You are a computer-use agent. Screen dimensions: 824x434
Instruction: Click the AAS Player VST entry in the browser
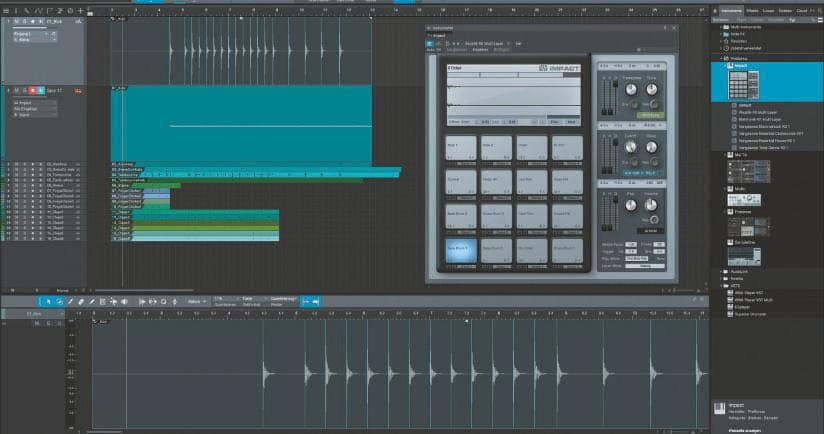tap(748, 293)
